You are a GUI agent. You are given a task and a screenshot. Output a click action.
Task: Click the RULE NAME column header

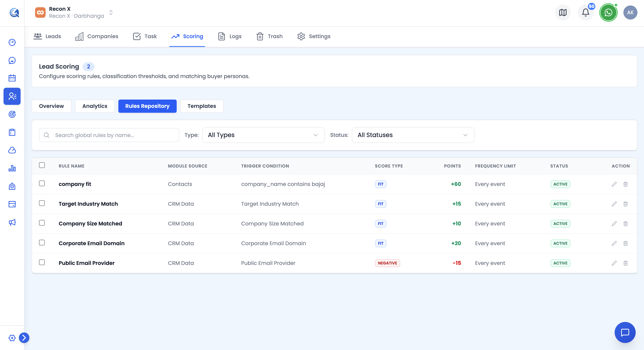point(71,166)
